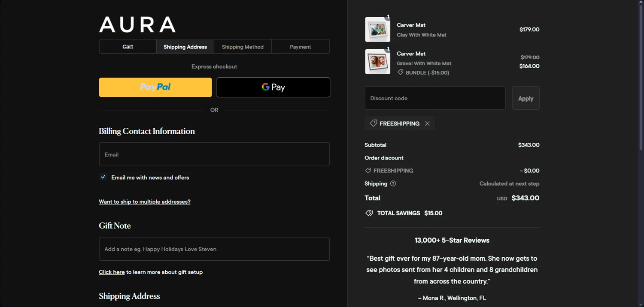Click the Billing Contact Information heading

[147, 131]
